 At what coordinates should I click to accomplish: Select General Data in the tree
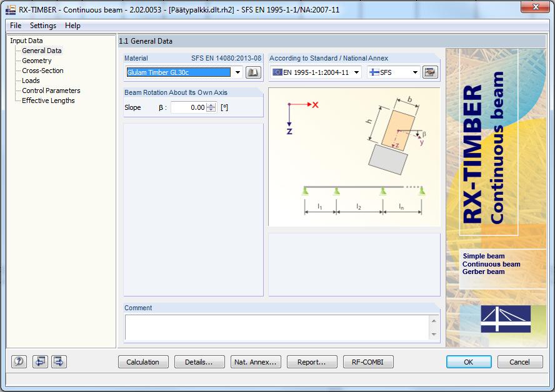[42, 51]
